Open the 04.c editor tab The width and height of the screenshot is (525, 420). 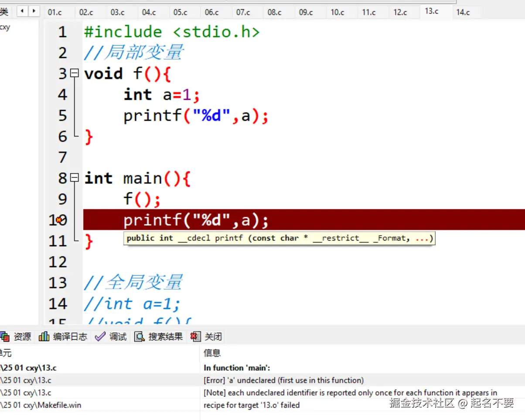tap(149, 12)
